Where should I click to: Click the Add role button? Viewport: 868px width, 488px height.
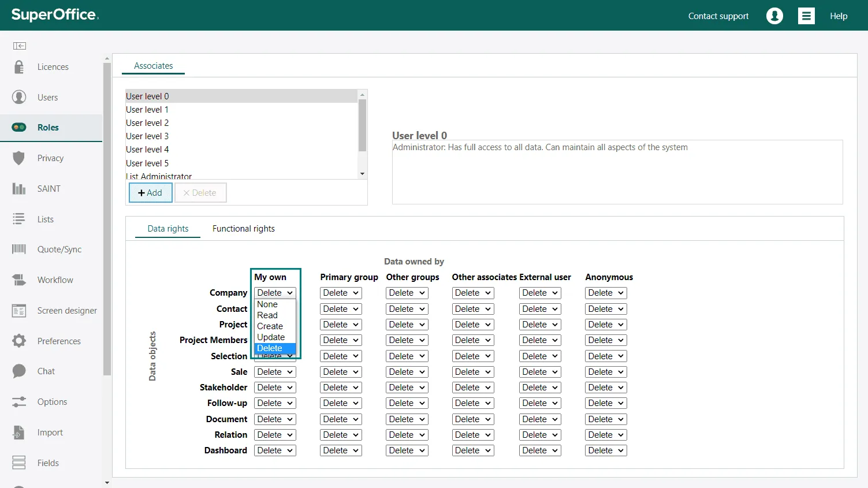(150, 193)
